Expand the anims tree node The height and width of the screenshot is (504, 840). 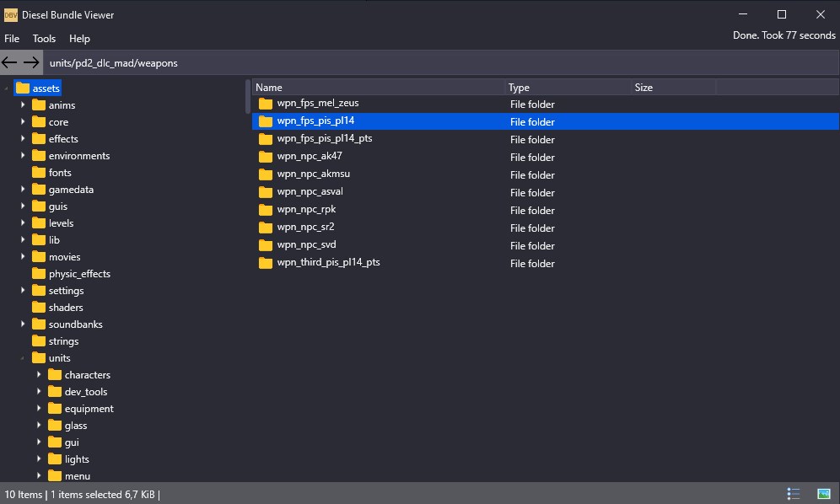24,105
